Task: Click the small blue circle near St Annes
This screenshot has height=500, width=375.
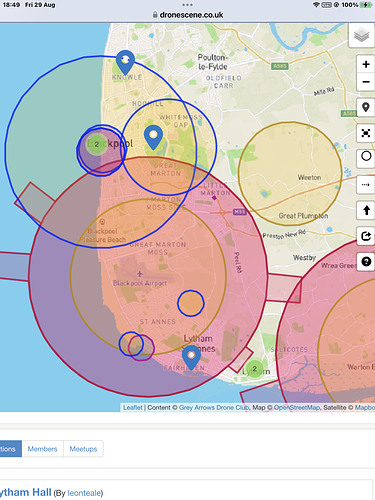Action: [x=191, y=303]
